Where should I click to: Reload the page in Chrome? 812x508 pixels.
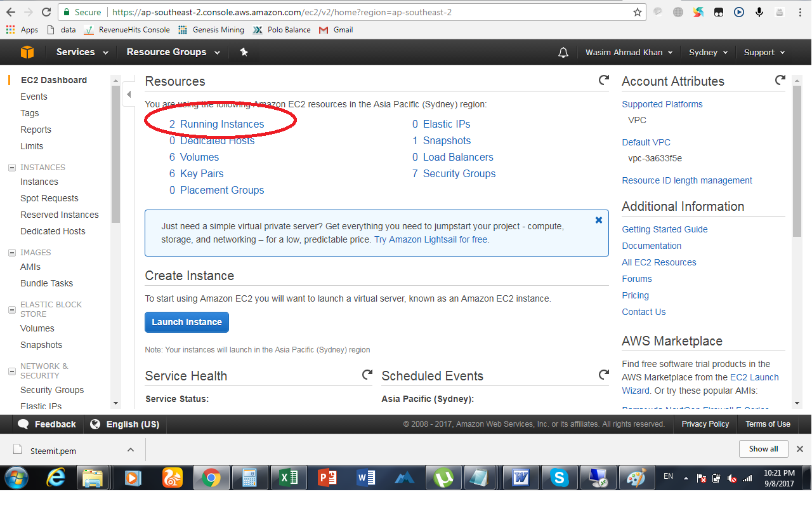tap(46, 12)
